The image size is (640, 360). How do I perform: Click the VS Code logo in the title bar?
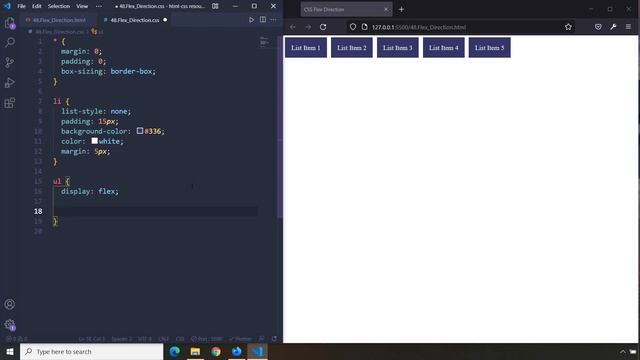(x=7, y=6)
